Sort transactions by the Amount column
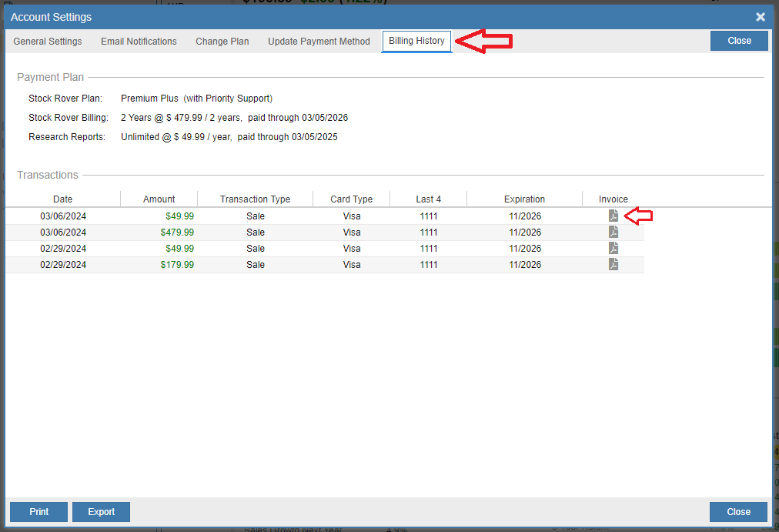779x532 pixels. pyautogui.click(x=159, y=199)
